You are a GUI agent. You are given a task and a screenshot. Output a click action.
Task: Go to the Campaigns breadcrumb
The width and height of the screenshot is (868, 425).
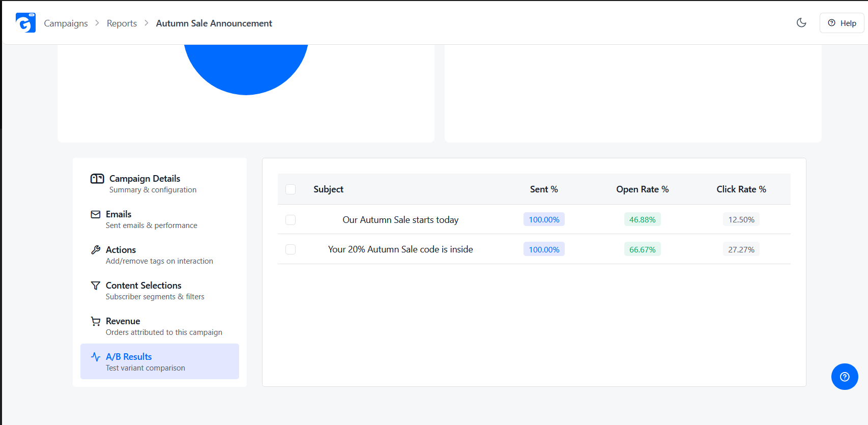(x=66, y=23)
